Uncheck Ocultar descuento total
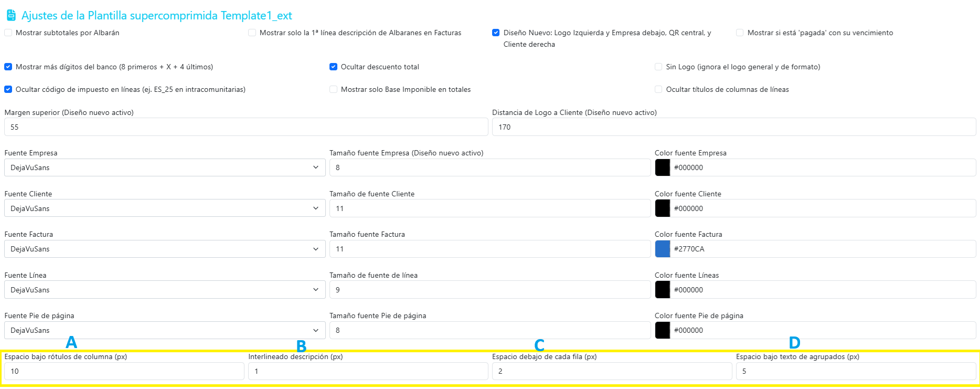Screen dimensions: 980x389 pos(333,67)
